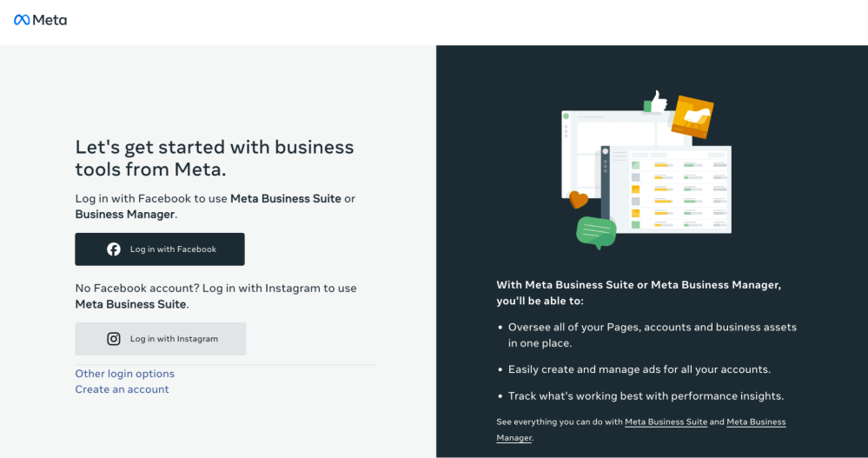Follow the Meta Business Suite link
This screenshot has height=458, width=868.
[666, 422]
